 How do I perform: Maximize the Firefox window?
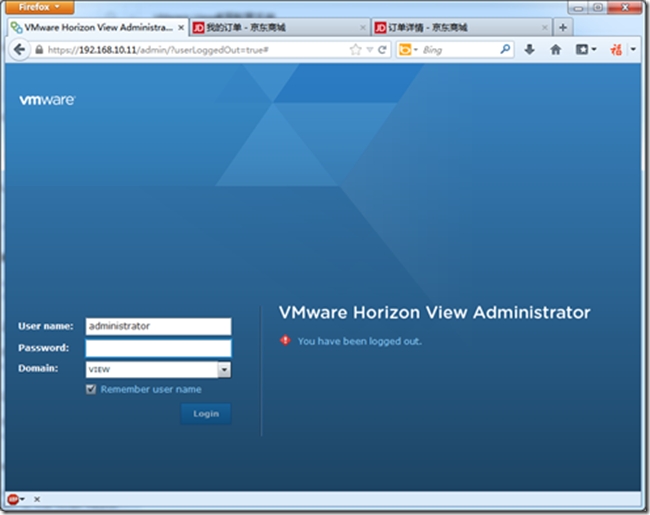click(598, 7)
